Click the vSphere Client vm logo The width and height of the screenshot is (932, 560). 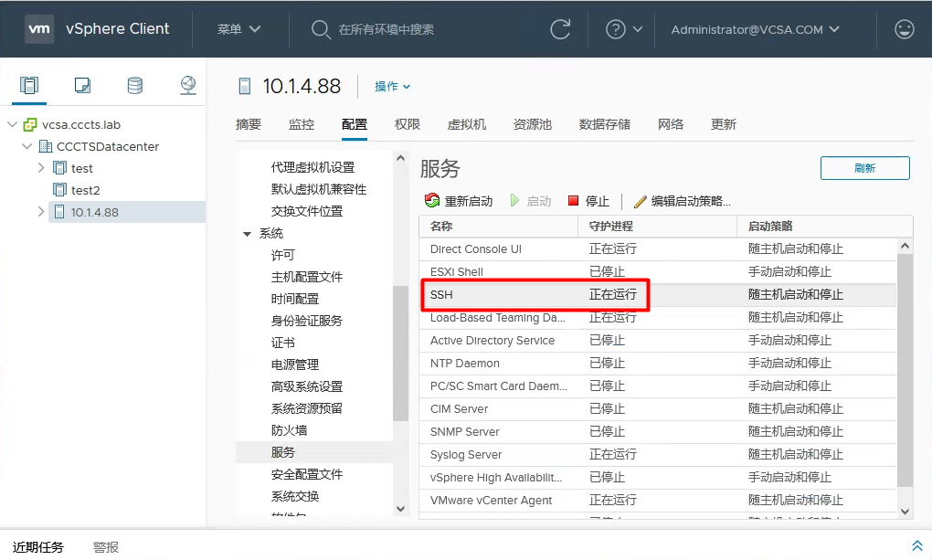coord(38,28)
